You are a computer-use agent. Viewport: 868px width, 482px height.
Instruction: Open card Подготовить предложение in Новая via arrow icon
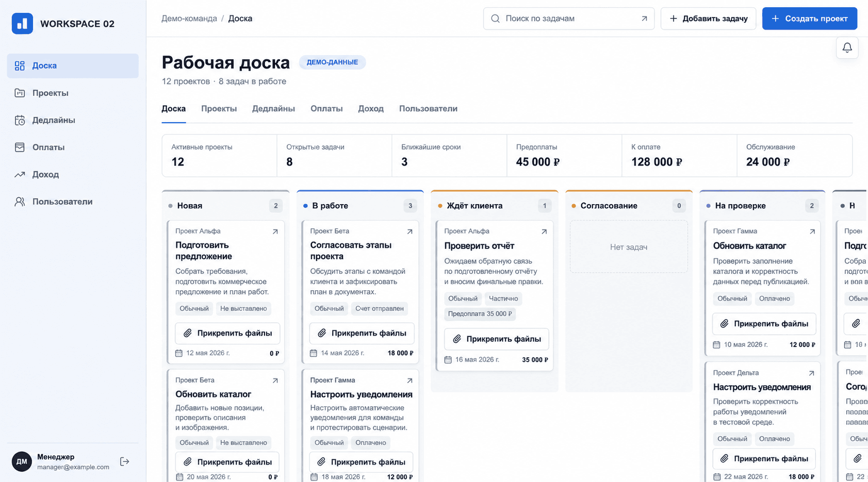click(x=275, y=231)
